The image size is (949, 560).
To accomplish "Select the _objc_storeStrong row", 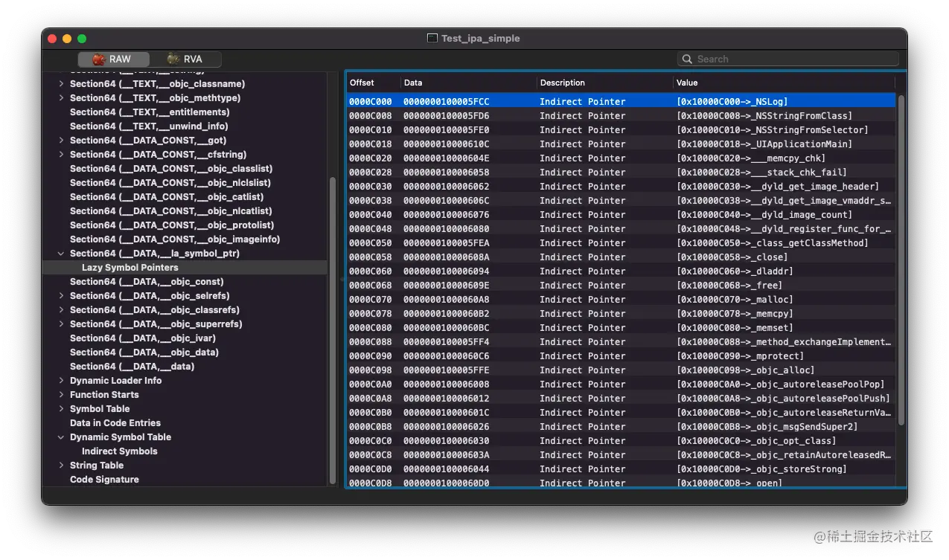I will 621,469.
